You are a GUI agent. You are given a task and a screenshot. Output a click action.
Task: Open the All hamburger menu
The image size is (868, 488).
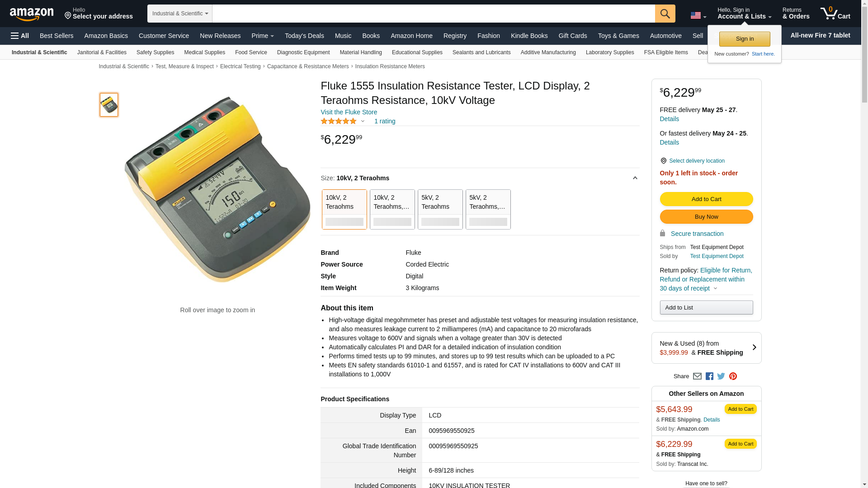pyautogui.click(x=20, y=36)
